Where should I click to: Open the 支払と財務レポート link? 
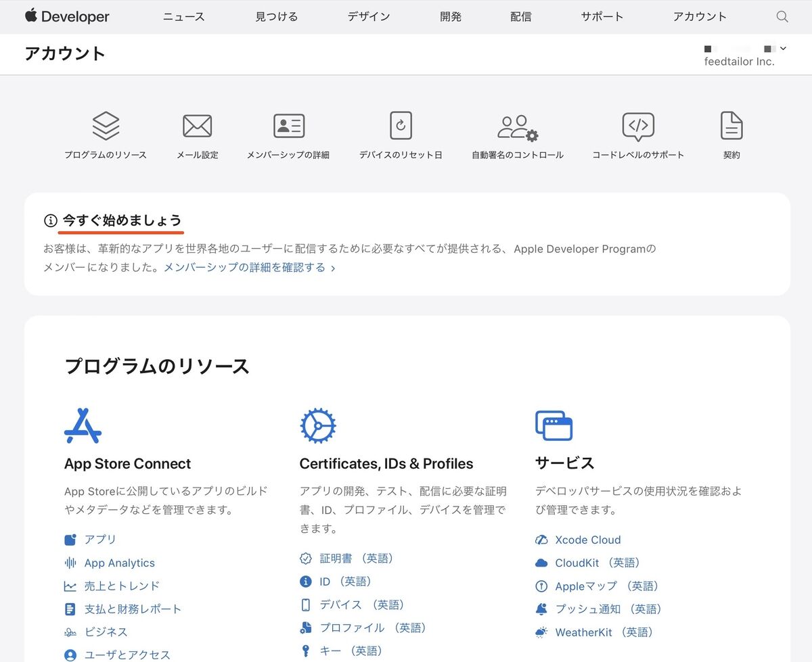pos(133,609)
